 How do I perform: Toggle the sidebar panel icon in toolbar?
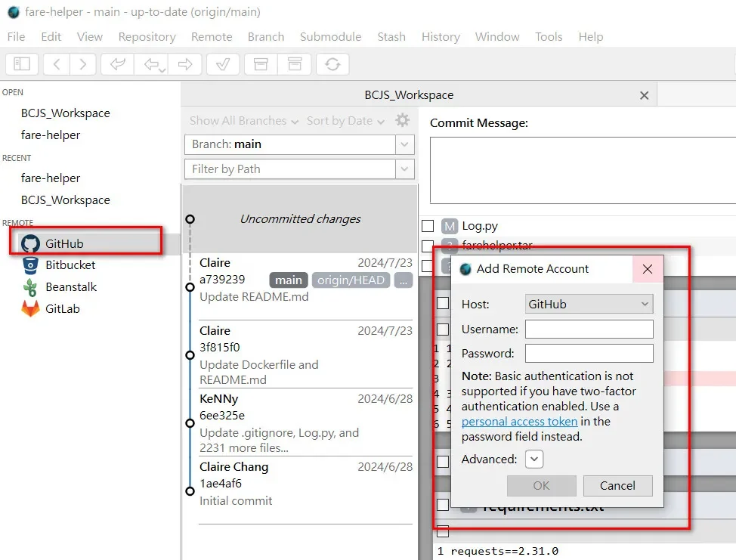(22, 63)
